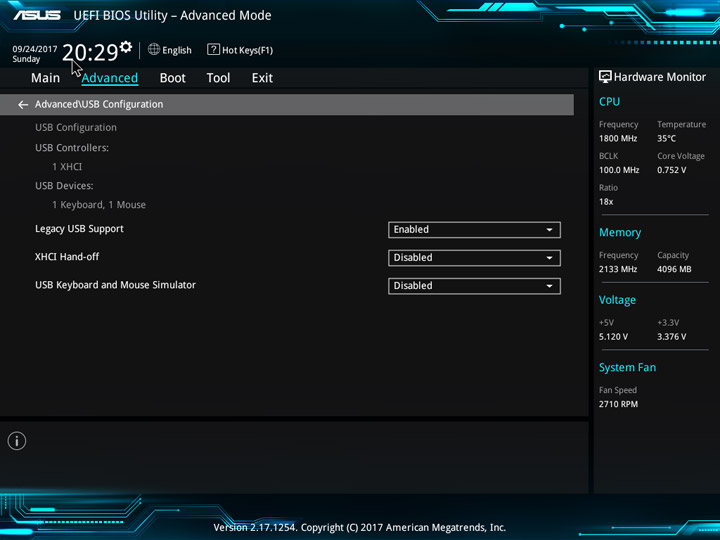This screenshot has height=540, width=720.
Task: Open the Legacy USB Support dropdown
Action: tap(474, 230)
